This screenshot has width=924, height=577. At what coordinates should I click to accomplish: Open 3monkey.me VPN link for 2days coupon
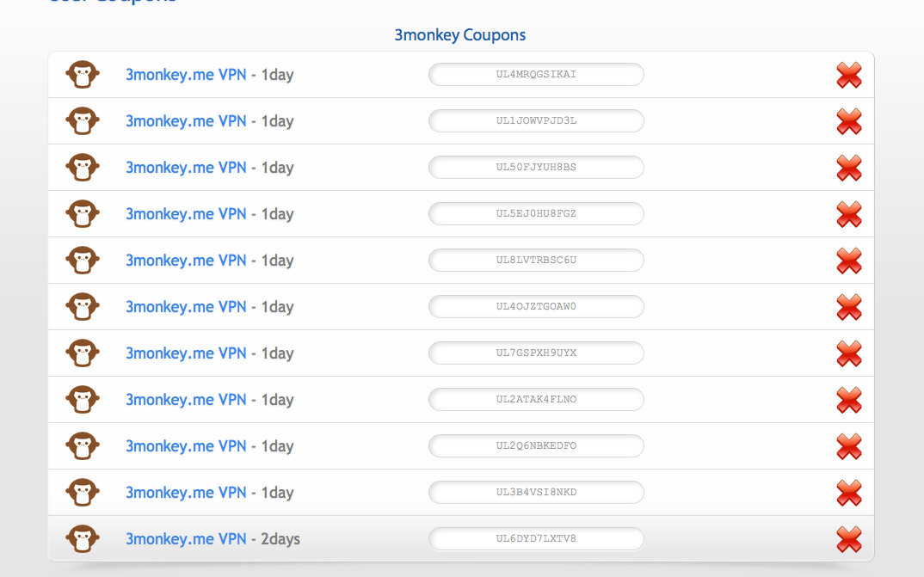[x=186, y=539]
